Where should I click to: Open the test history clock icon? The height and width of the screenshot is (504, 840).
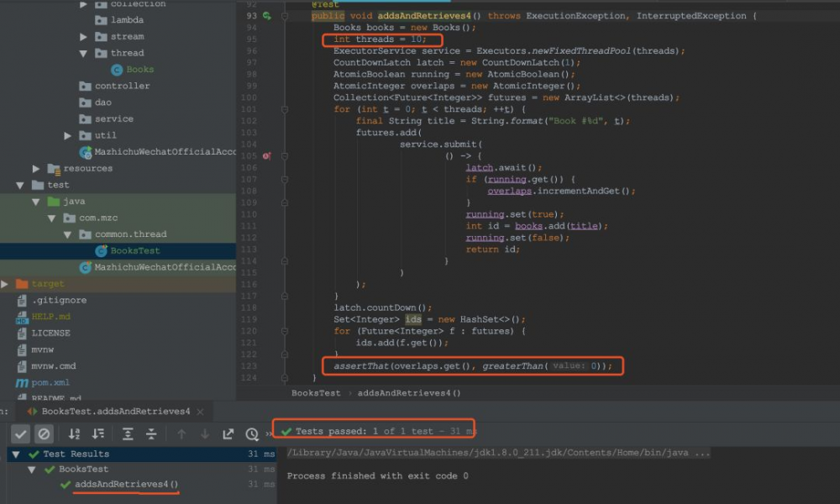coord(252,433)
